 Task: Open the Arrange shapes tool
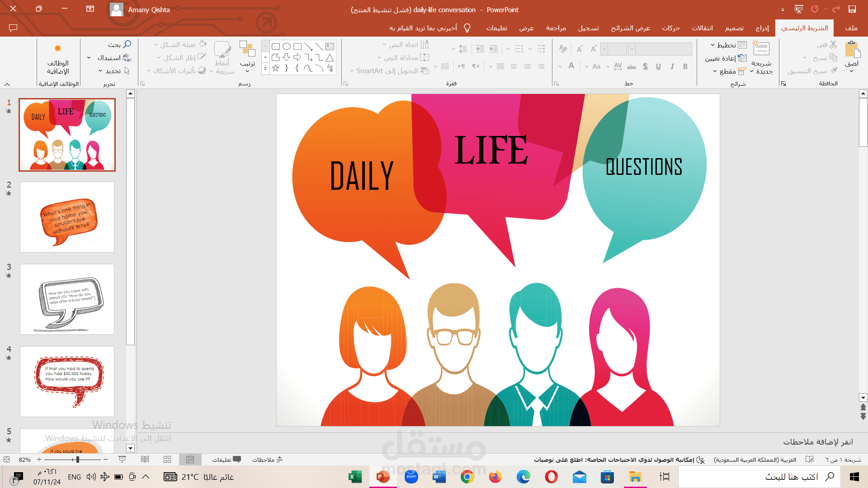[247, 53]
